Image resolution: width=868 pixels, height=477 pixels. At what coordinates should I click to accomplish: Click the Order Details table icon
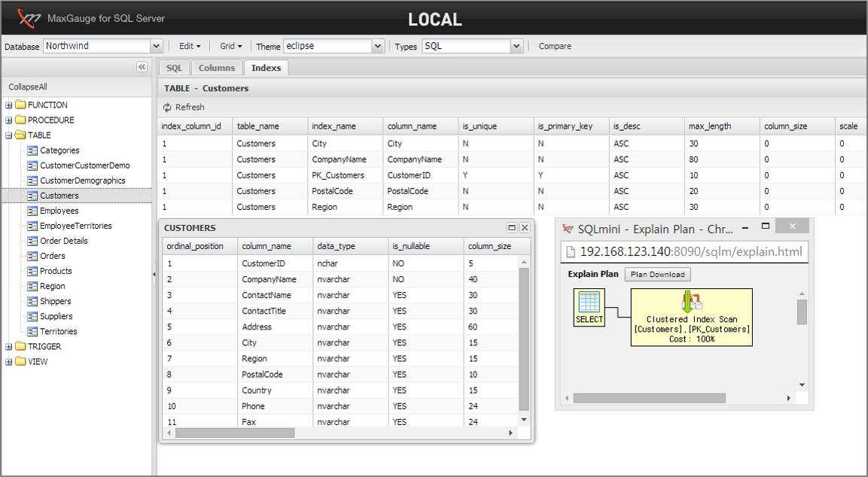[32, 241]
